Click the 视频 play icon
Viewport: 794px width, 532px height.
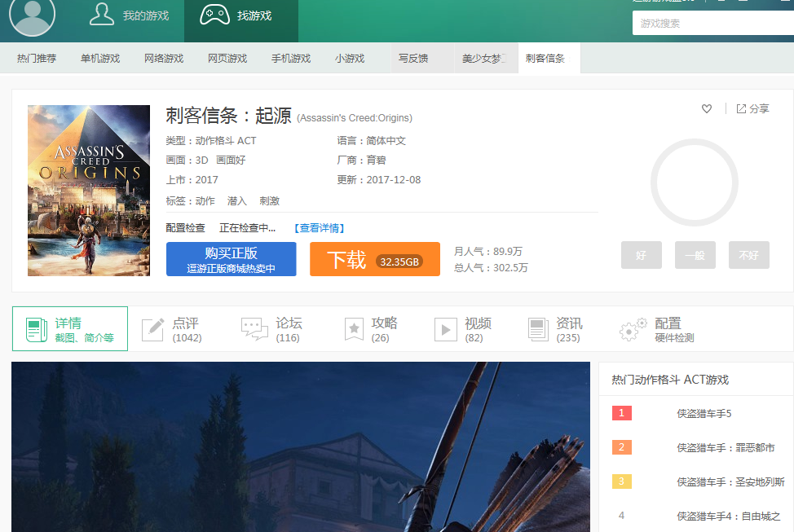click(446, 329)
